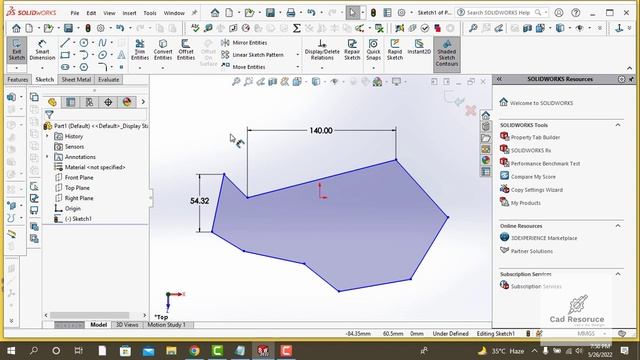Select the Circle sketch tool
This screenshot has height=360, width=640.
point(84,43)
